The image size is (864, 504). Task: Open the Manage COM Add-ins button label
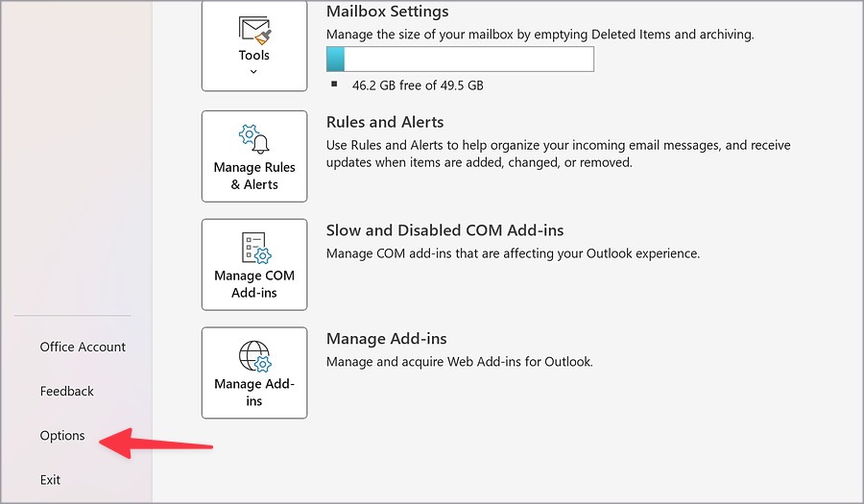(x=254, y=283)
